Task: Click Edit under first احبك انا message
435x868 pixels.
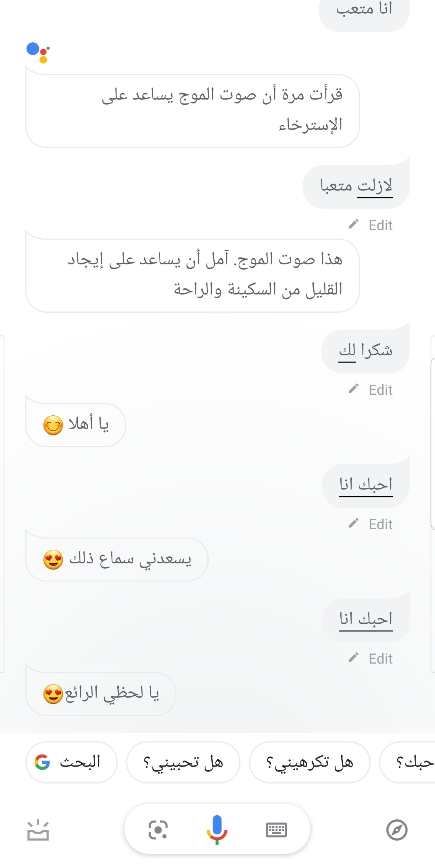Action: click(380, 524)
